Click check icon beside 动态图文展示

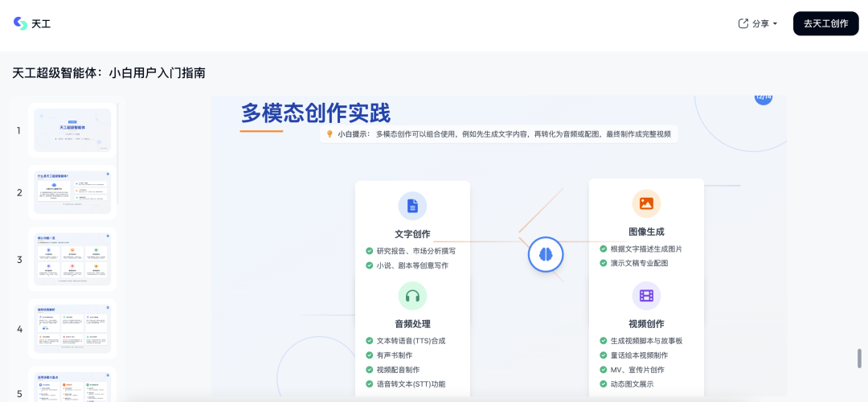pos(604,384)
